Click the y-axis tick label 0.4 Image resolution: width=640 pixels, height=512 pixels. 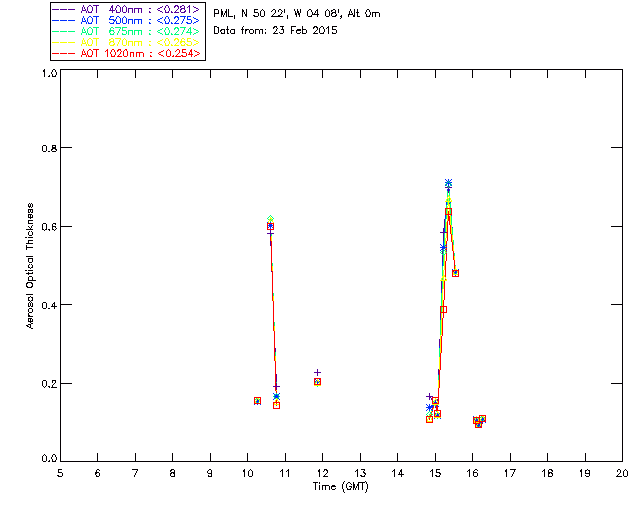click(49, 305)
